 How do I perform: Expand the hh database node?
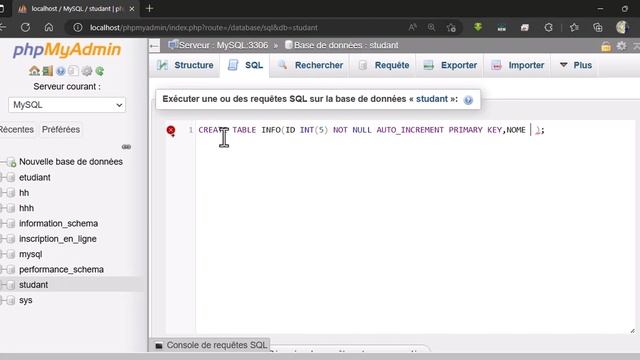point(3,193)
